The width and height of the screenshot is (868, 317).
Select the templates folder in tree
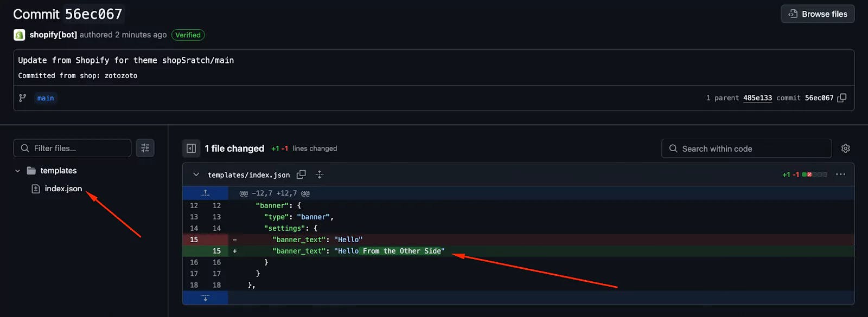point(58,171)
